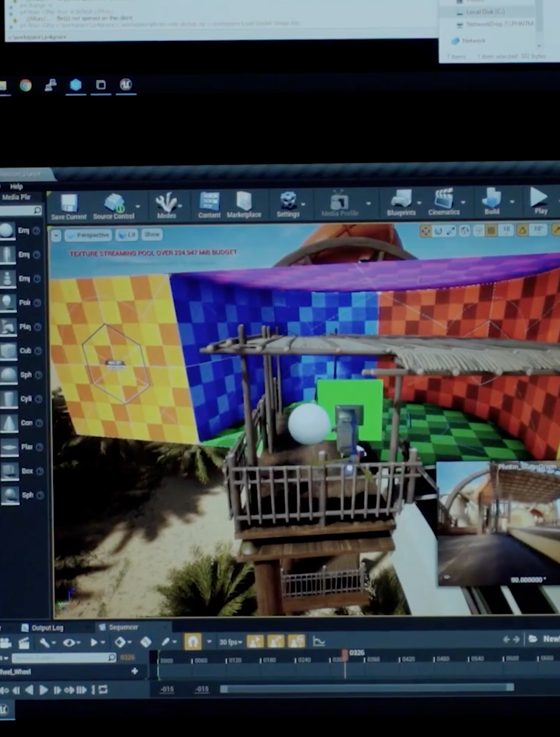This screenshot has width=560, height=737.
Task: Click the Unreal Engine taskbar icon
Action: point(126,85)
